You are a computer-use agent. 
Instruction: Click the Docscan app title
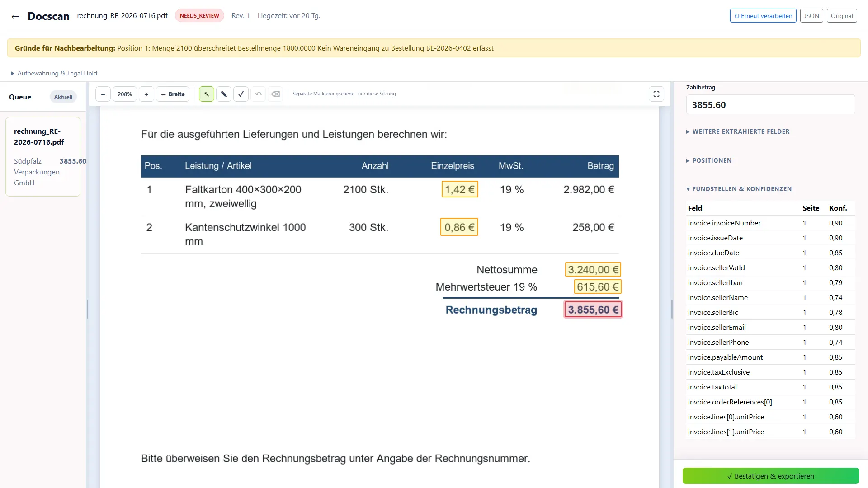[x=48, y=16]
